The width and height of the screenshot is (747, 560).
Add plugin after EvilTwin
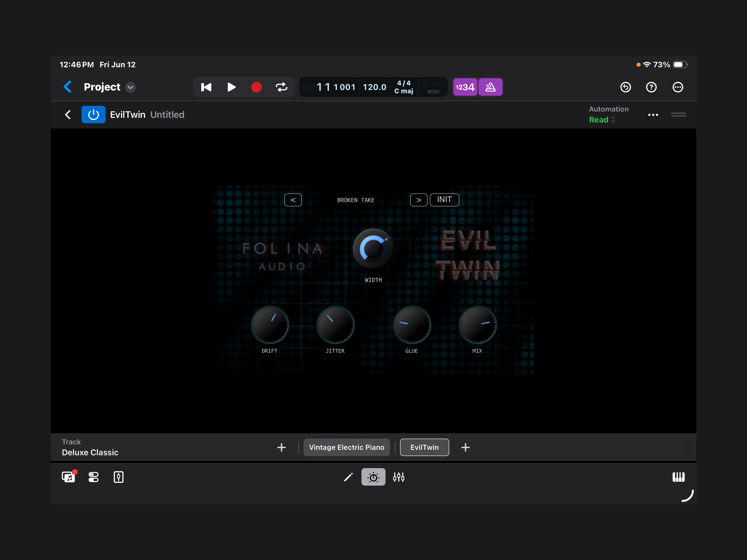pos(465,448)
